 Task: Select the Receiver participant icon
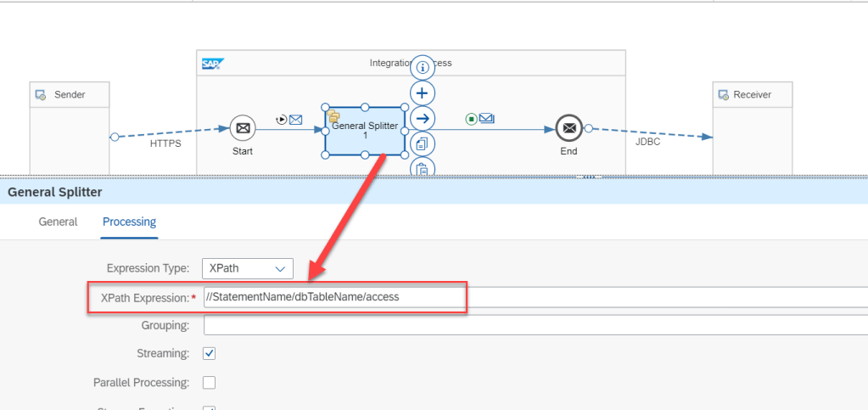tap(723, 95)
